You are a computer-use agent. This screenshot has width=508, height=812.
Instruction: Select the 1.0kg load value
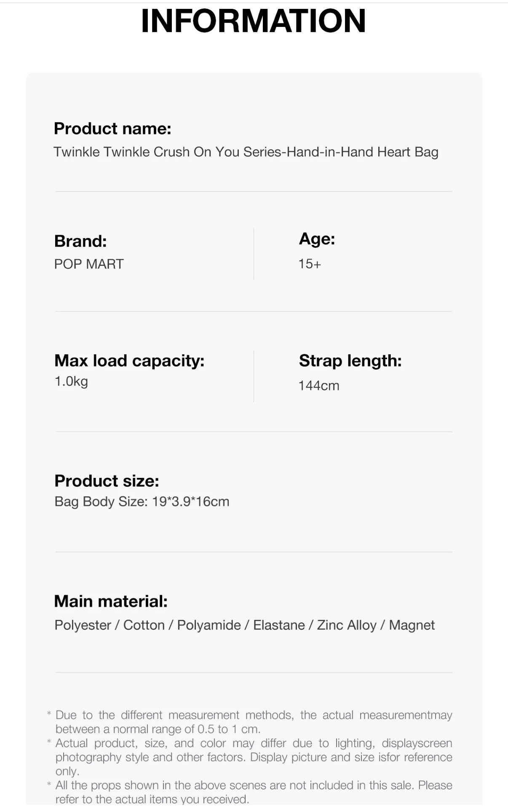pyautogui.click(x=71, y=381)
